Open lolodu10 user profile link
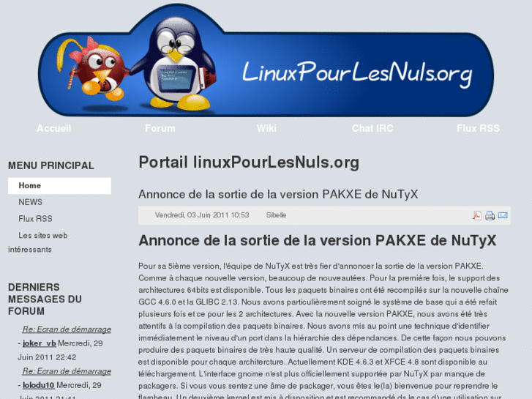Viewport: 532px width, 399px height. point(38,385)
